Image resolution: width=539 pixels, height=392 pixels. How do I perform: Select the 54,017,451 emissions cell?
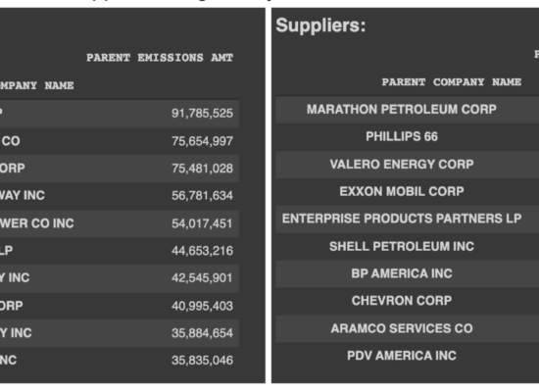click(x=202, y=223)
